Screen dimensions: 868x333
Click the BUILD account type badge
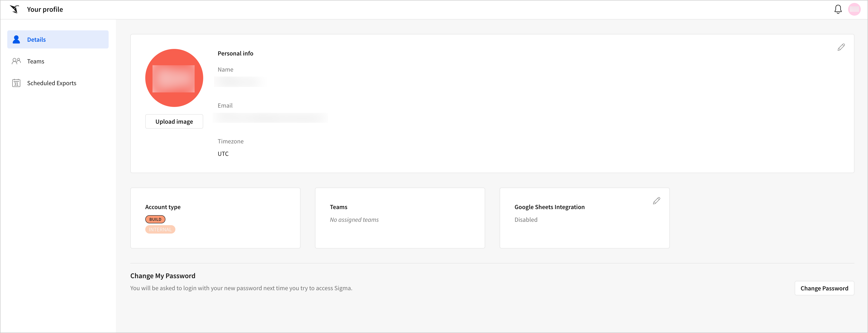[x=155, y=219]
